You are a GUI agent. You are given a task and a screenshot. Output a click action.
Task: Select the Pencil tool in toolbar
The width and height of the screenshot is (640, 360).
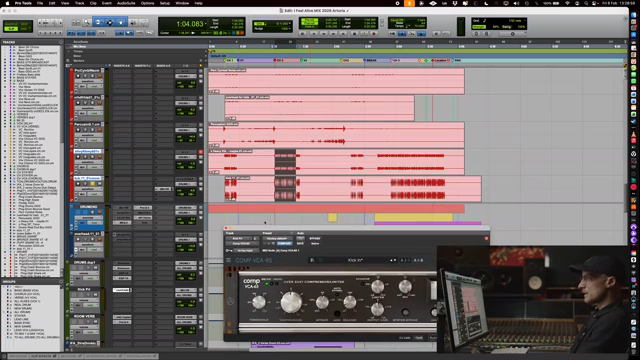coord(144,22)
